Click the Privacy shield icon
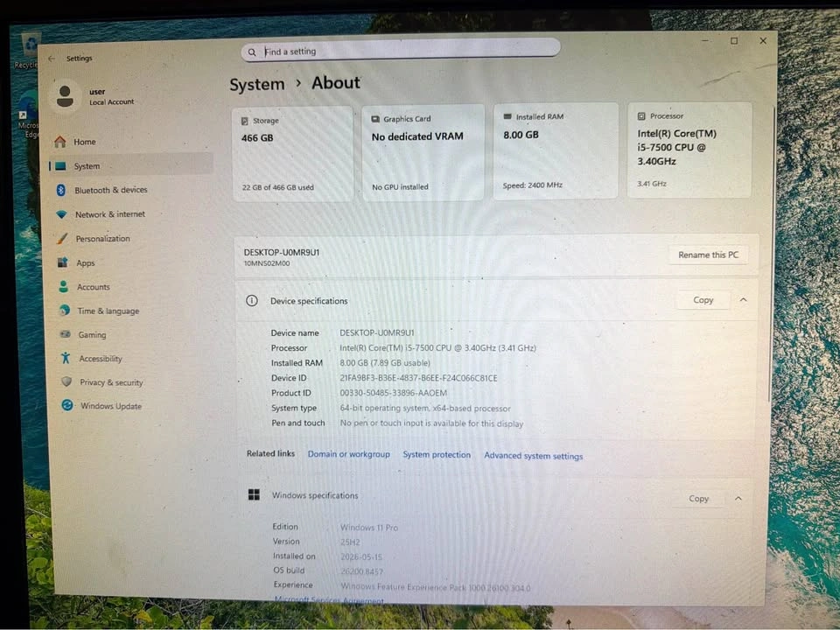The width and height of the screenshot is (840, 630). coord(66,381)
